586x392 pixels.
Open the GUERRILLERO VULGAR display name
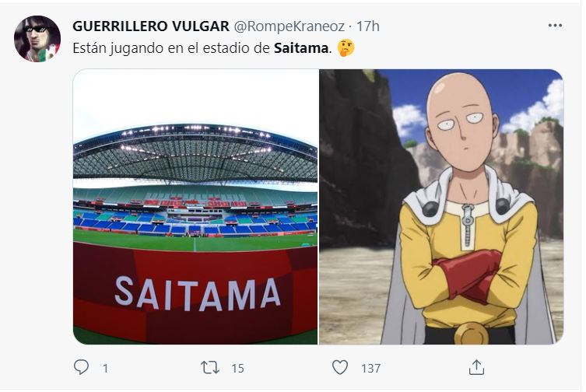click(151, 26)
